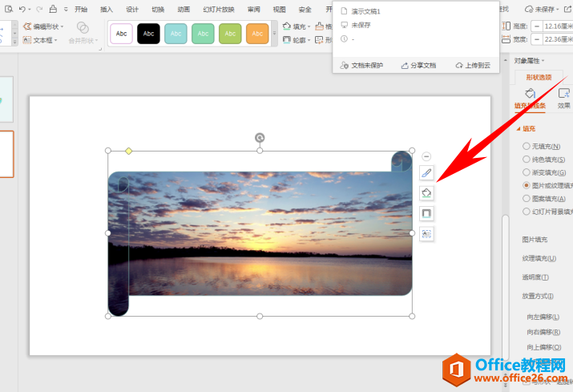Apply the orange Abc shape style
The height and width of the screenshot is (392, 573).
[257, 34]
